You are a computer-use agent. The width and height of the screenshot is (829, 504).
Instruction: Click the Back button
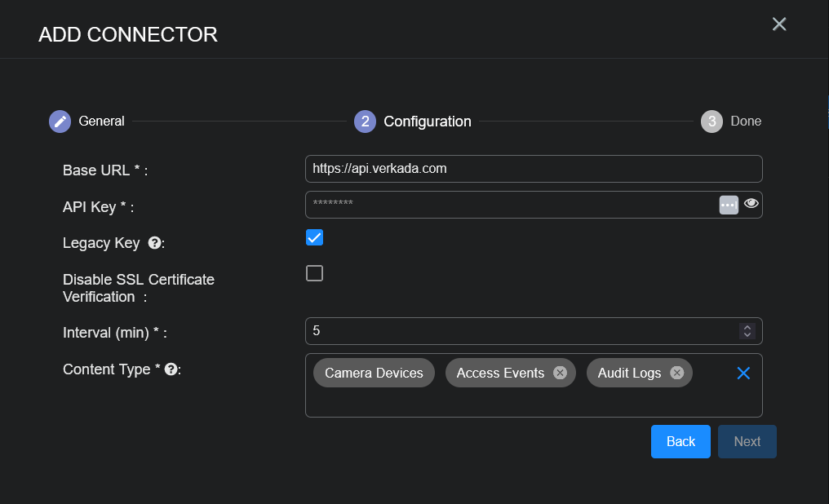tap(680, 441)
